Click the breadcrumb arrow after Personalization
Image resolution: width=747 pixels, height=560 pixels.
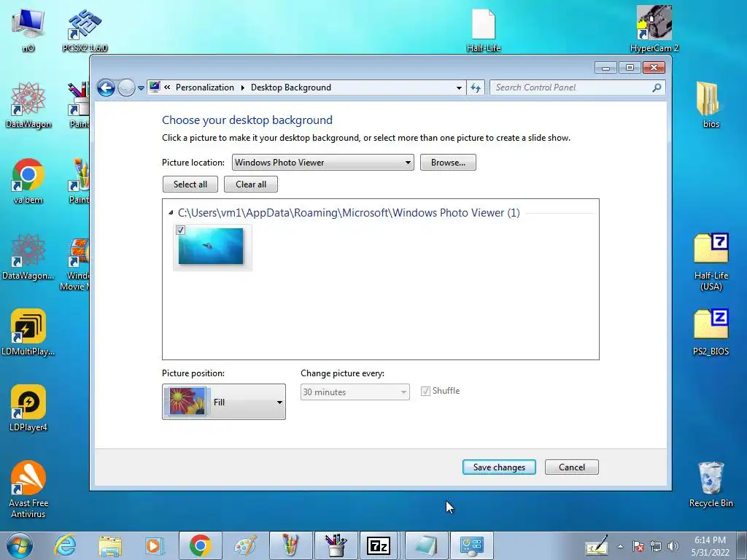tap(242, 87)
